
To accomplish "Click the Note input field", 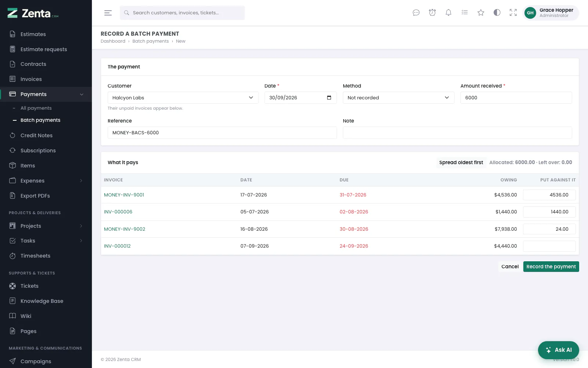I will click(457, 133).
